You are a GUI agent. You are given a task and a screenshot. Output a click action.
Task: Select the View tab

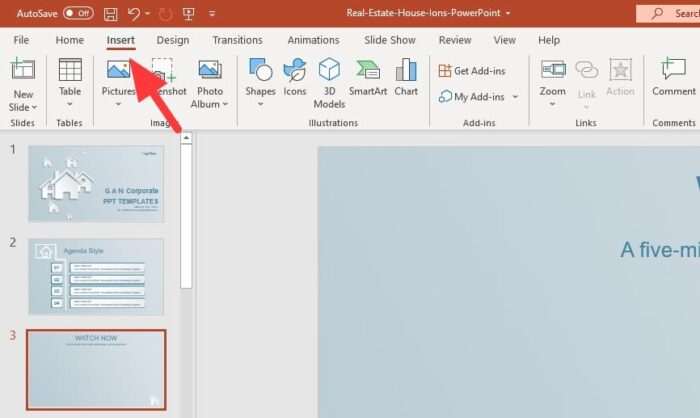(x=504, y=40)
